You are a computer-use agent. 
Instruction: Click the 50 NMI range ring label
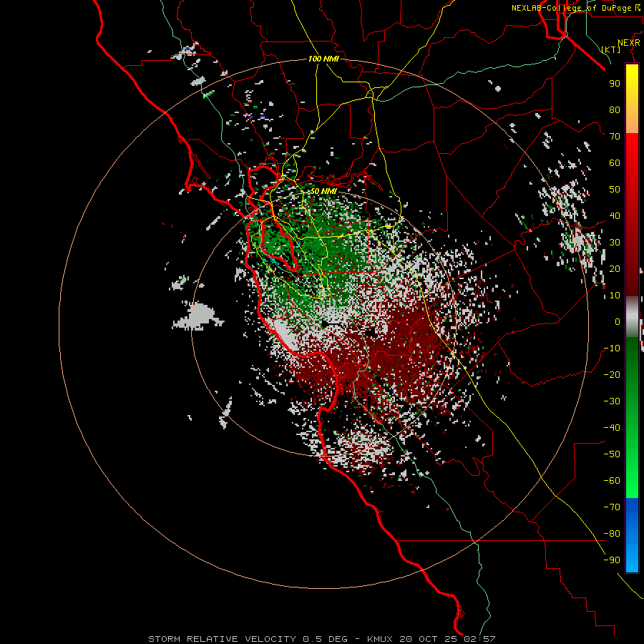pyautogui.click(x=323, y=191)
